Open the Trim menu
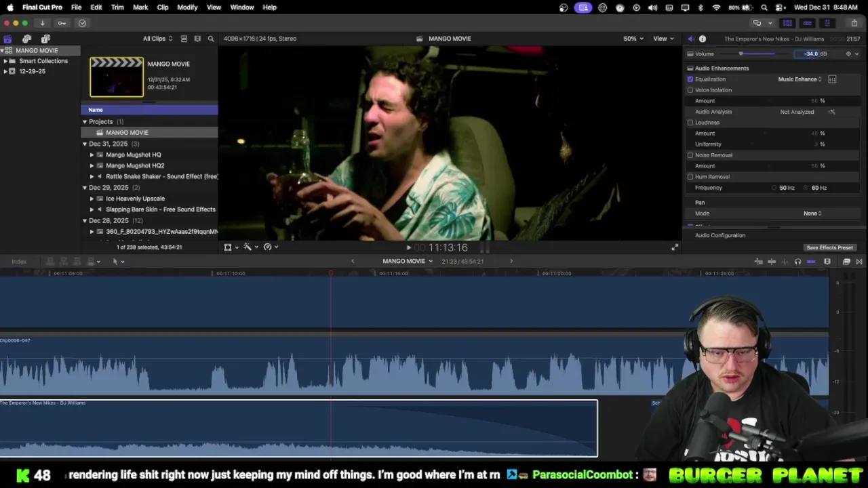The width and height of the screenshot is (868, 488). (117, 7)
